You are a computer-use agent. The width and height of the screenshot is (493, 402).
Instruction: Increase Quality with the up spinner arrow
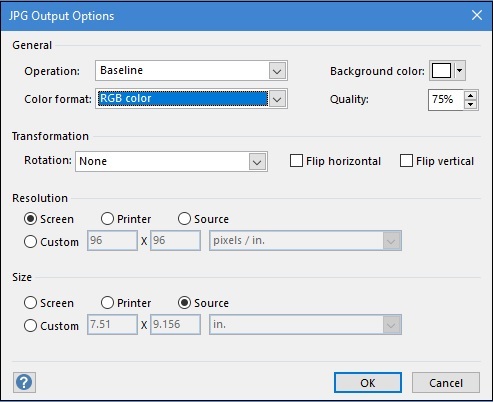[x=470, y=96]
